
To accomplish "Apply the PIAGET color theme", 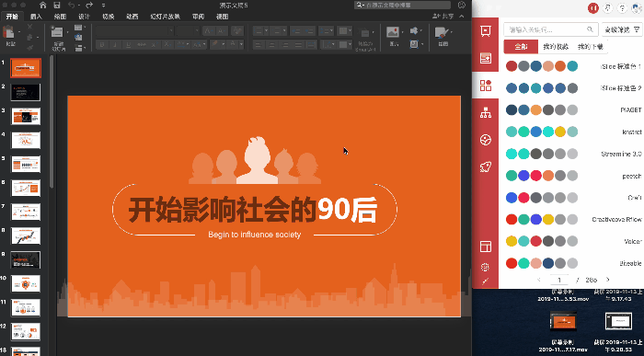I will 573,110.
